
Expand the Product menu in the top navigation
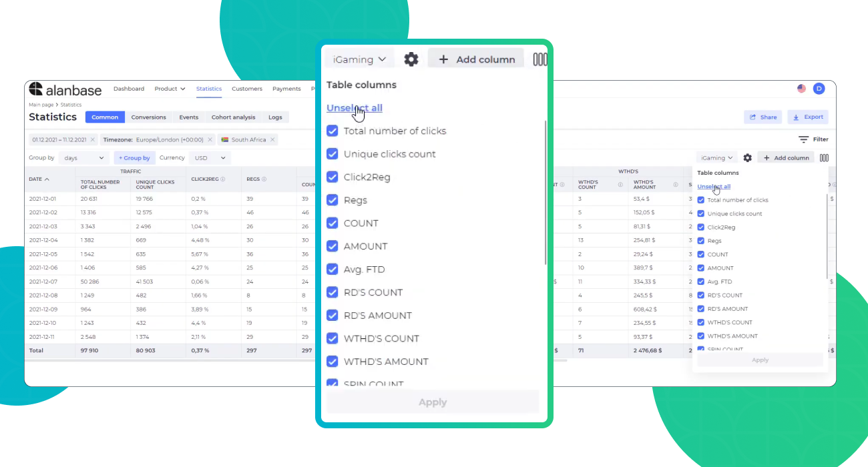point(170,89)
